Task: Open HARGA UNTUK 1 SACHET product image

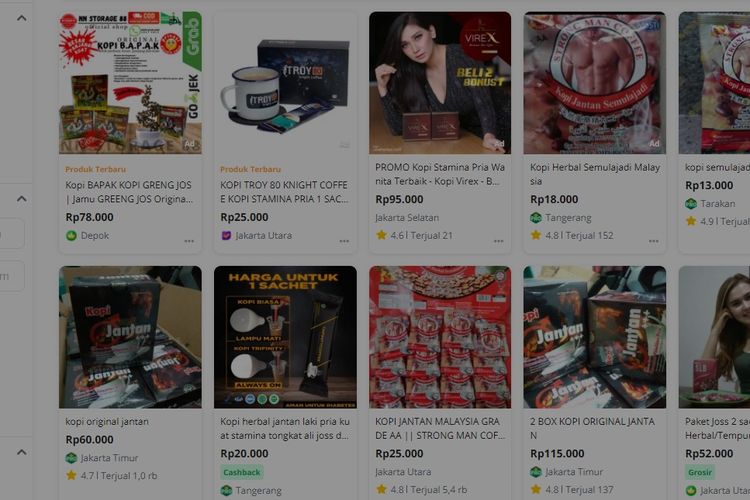Action: click(x=285, y=337)
